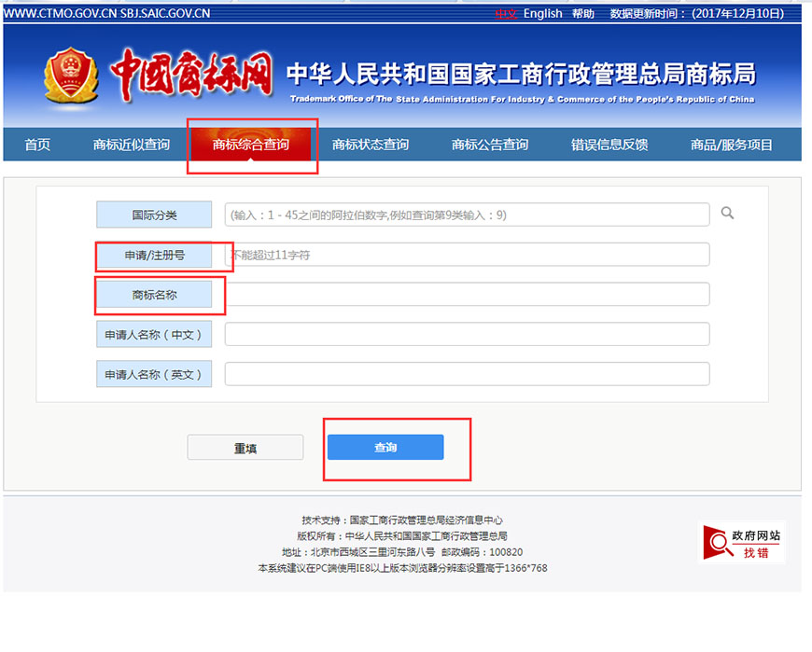Open 商品/服务项目 tab
Screen dimensions: 812x652
(732, 145)
